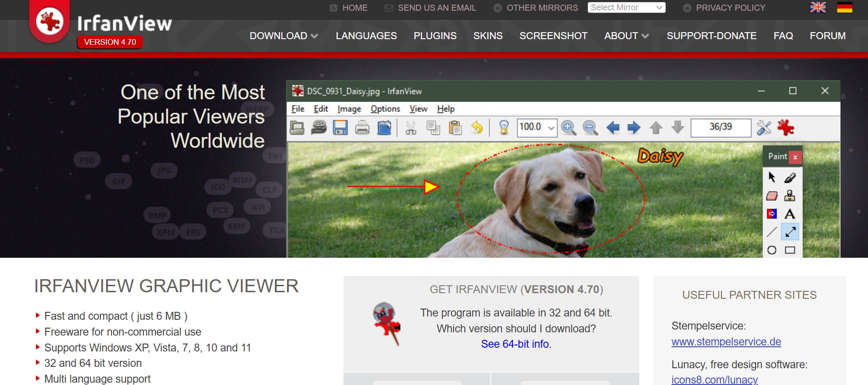Image resolution: width=868 pixels, height=385 pixels.
Task: Click the Previous image blue arrow
Action: coord(612,127)
